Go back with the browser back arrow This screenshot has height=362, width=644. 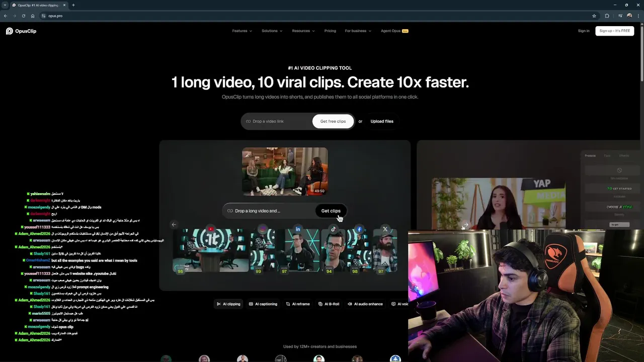[x=6, y=16]
